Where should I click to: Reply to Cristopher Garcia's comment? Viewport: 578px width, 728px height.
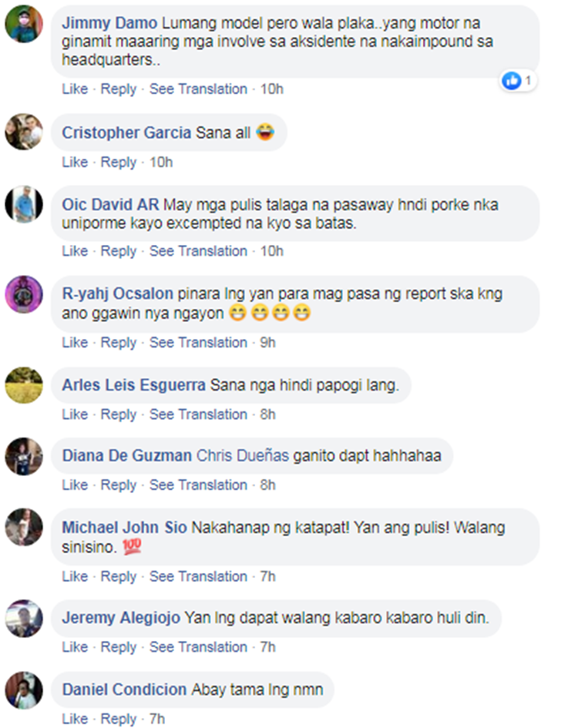[119, 162]
